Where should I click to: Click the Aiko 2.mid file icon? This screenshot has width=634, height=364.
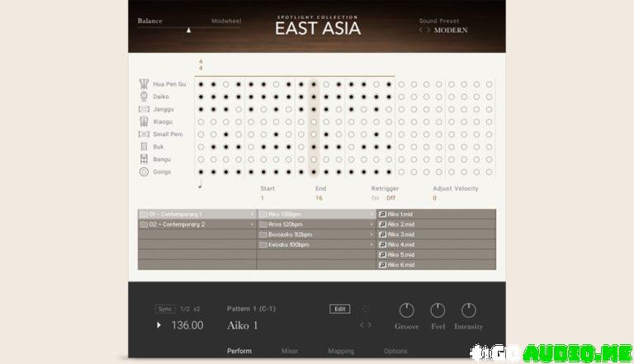382,225
